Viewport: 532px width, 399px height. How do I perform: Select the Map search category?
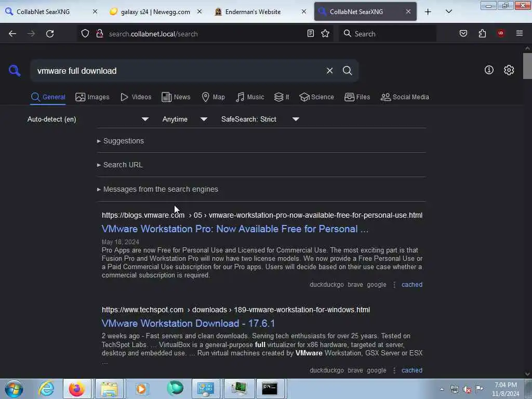(213, 97)
